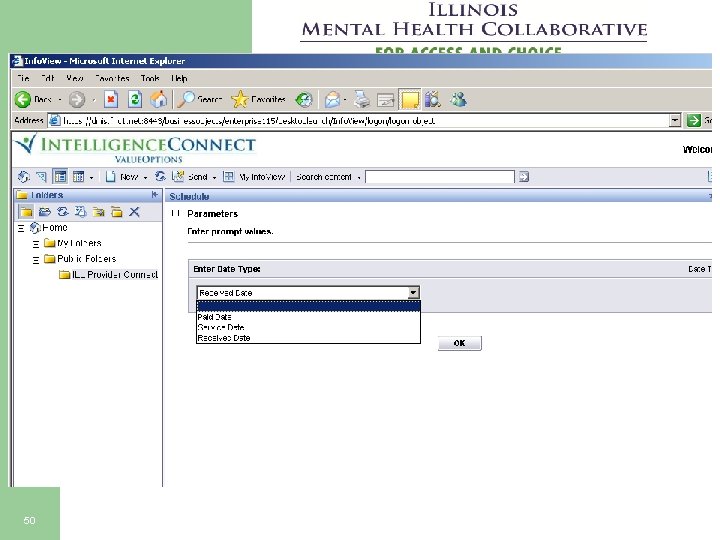Viewport: 720px width, 540px height.
Task: Open the New dropdown arrow
Action: 145,177
